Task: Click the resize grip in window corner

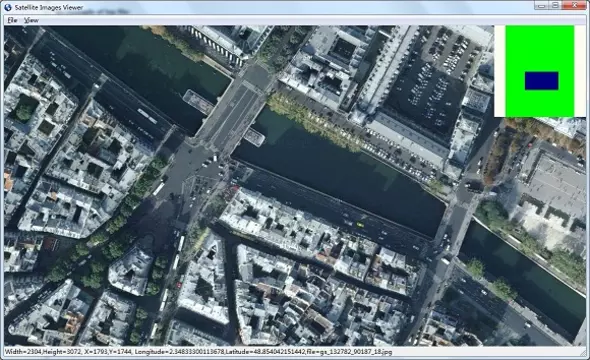Action: click(584, 353)
